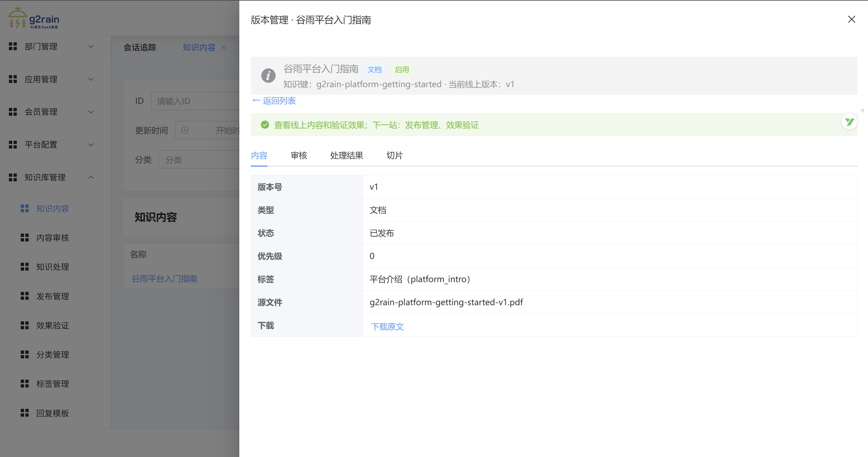Click the grid icon next to 应用管理
Viewport: 868px width, 457px height.
click(x=13, y=79)
